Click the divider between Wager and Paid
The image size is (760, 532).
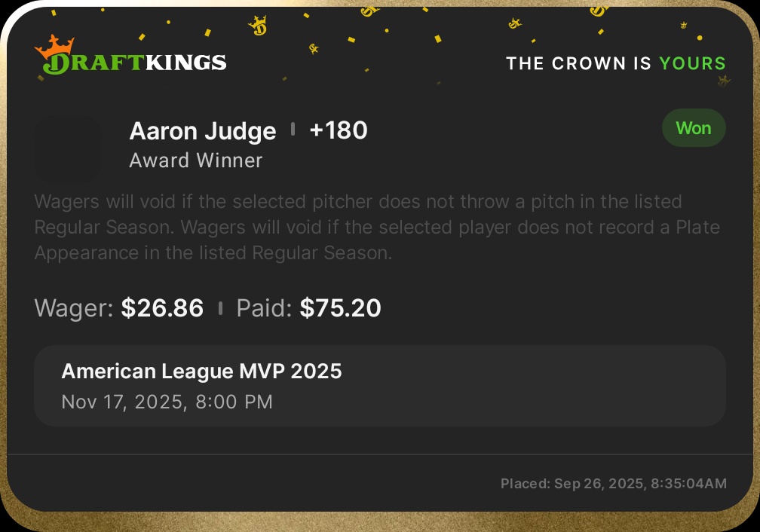coord(220,308)
